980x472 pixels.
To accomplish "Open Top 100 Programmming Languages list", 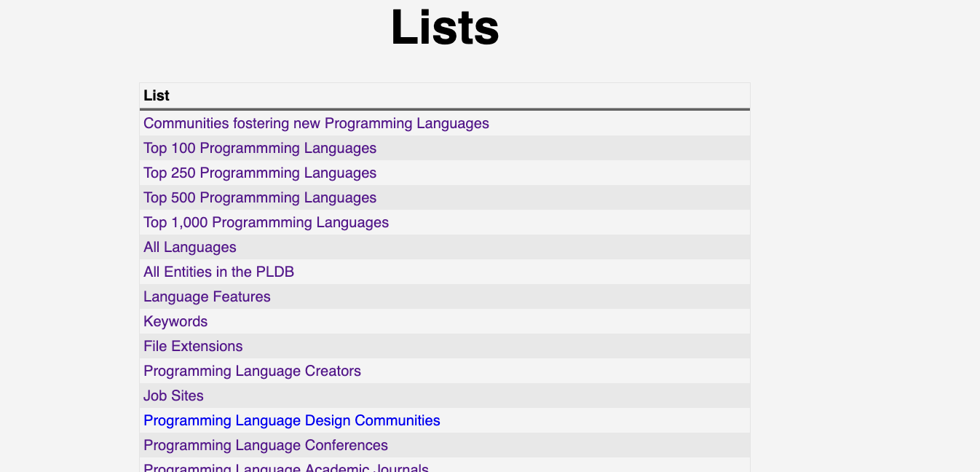I will coord(260,148).
